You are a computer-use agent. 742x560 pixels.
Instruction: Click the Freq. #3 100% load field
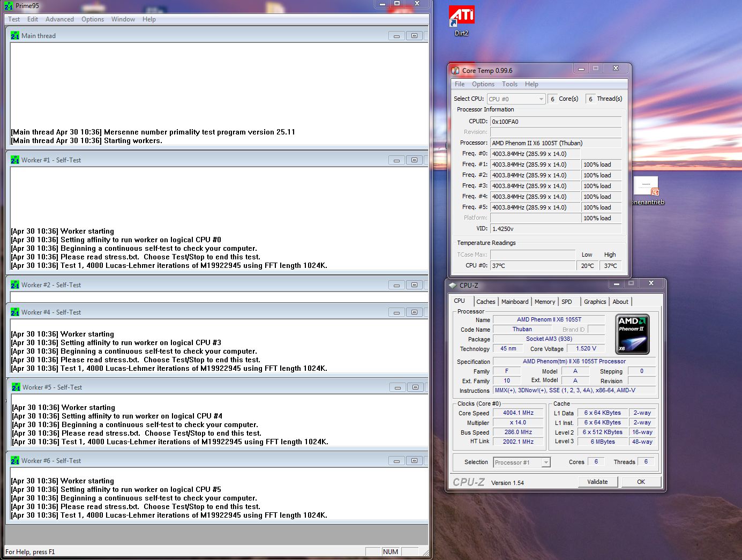[x=601, y=186]
